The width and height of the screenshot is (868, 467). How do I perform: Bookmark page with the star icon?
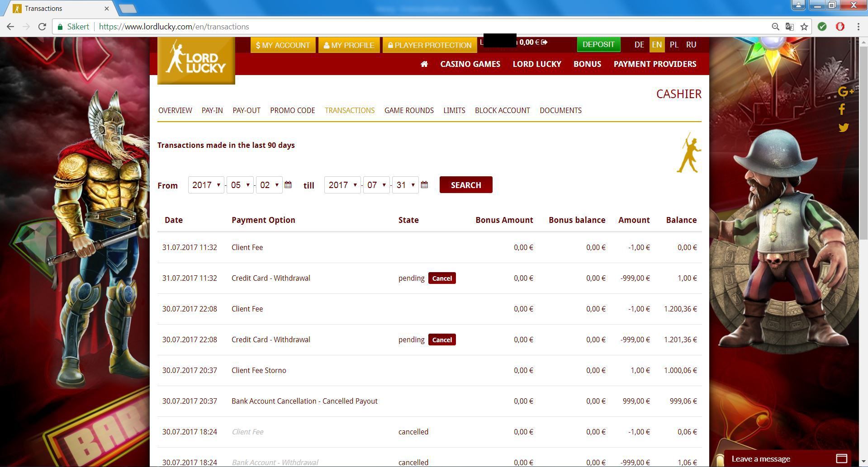(804, 27)
